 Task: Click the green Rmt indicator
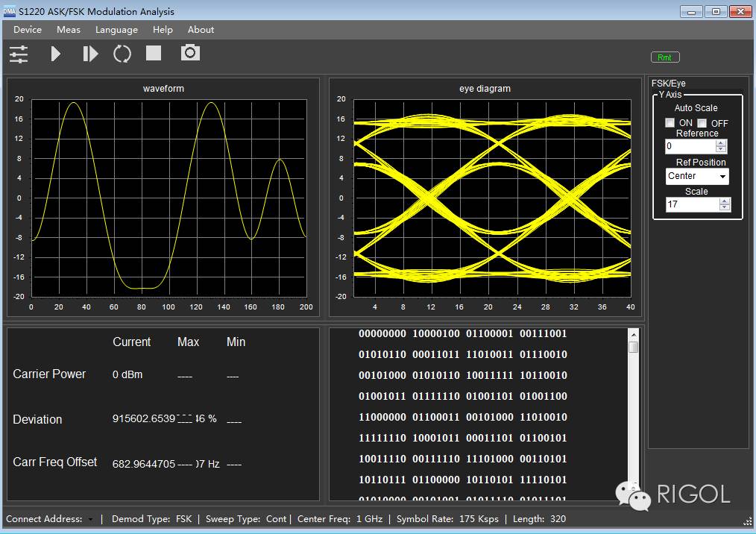pos(665,57)
